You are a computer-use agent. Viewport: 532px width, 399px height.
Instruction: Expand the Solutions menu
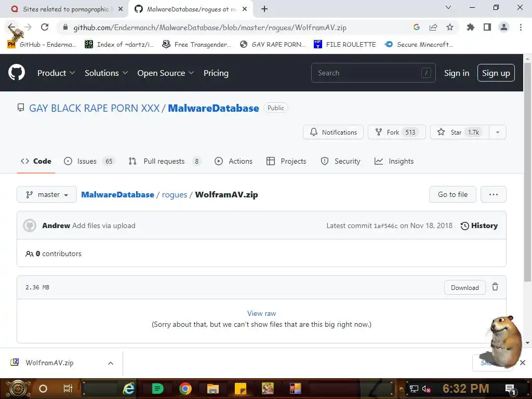(x=106, y=73)
